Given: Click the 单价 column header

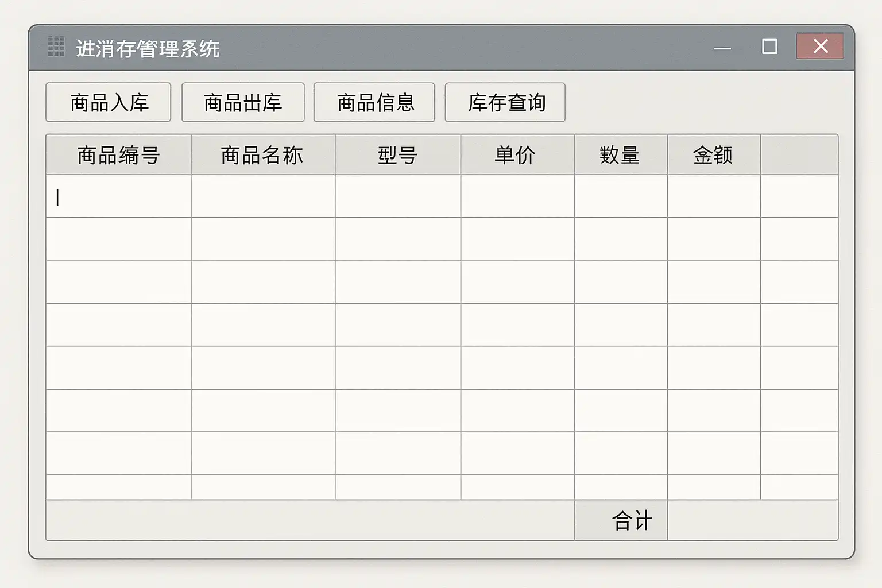Looking at the screenshot, I should (x=517, y=155).
